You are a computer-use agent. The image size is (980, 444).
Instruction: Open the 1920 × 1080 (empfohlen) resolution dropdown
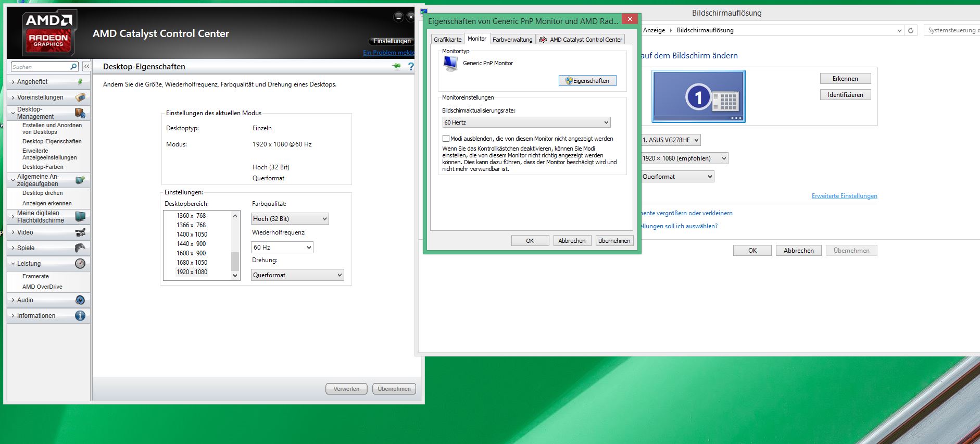[x=684, y=158]
